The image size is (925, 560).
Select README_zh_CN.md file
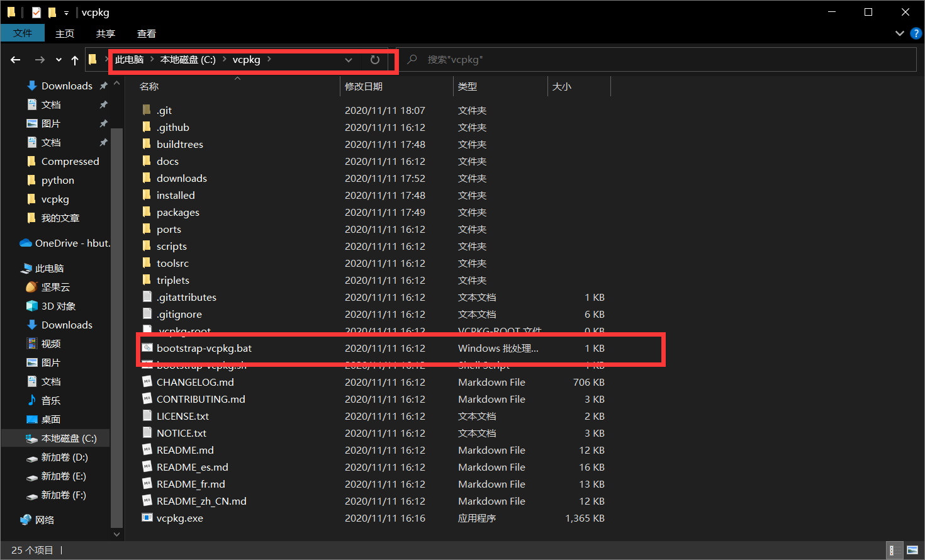[x=201, y=501]
